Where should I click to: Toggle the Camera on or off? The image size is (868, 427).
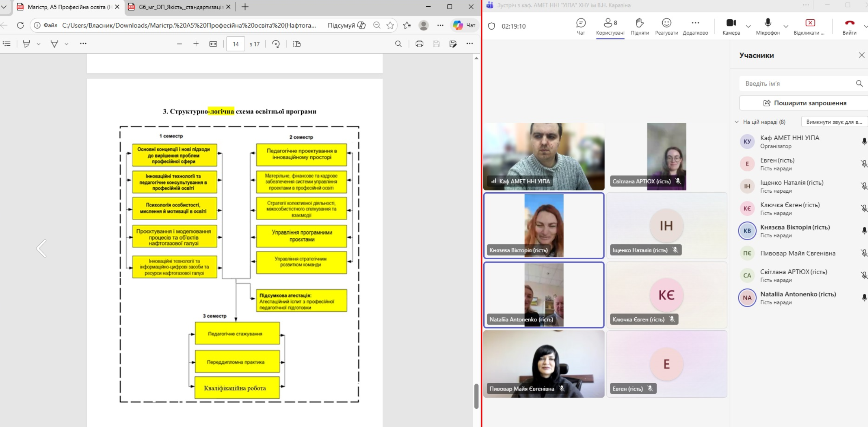731,26
